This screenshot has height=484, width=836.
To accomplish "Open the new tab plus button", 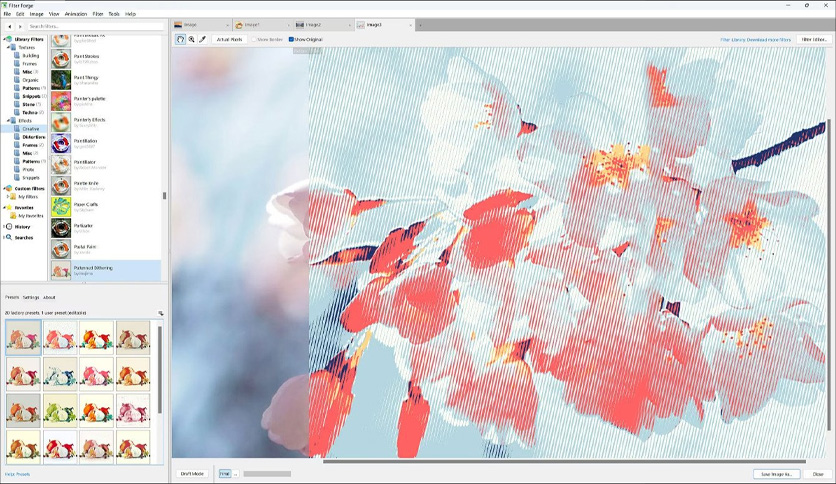I will pos(420,25).
